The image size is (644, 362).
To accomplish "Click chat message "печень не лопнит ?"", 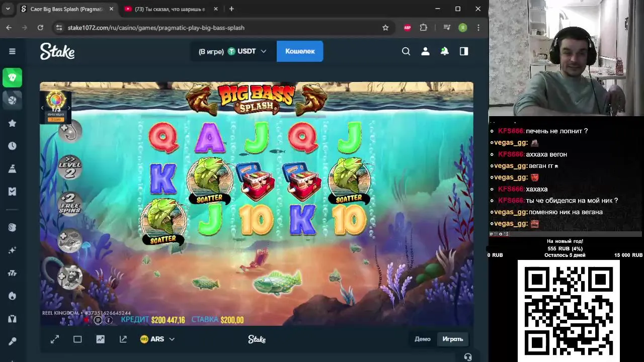I will click(x=556, y=131).
